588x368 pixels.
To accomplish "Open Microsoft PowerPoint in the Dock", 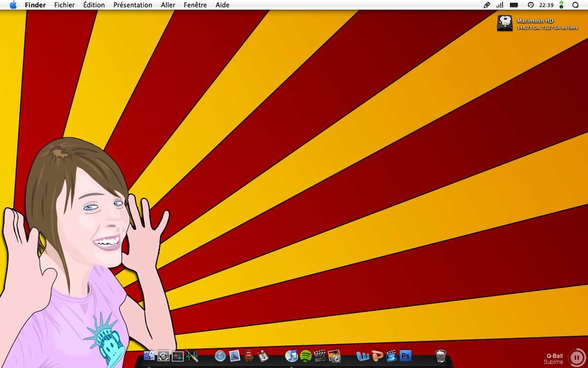I will point(377,356).
